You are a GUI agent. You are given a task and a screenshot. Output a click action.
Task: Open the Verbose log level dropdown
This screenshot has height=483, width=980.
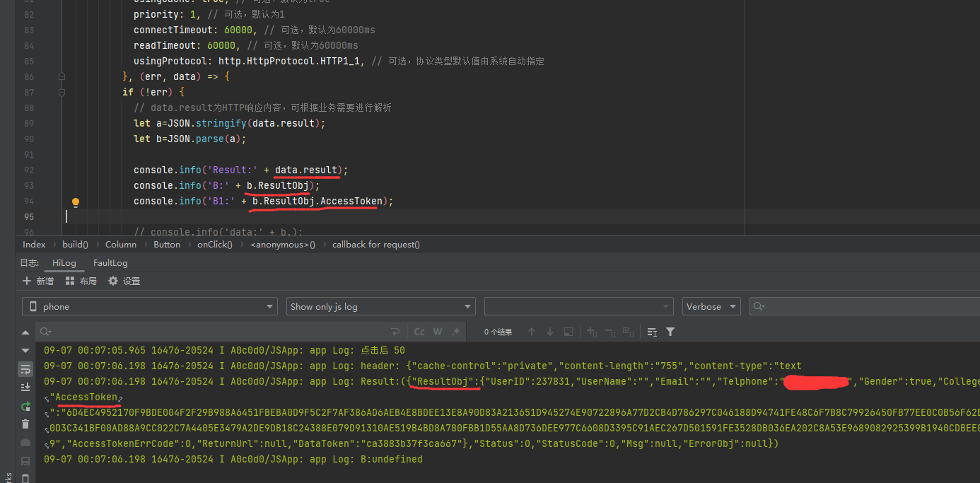[711, 306]
